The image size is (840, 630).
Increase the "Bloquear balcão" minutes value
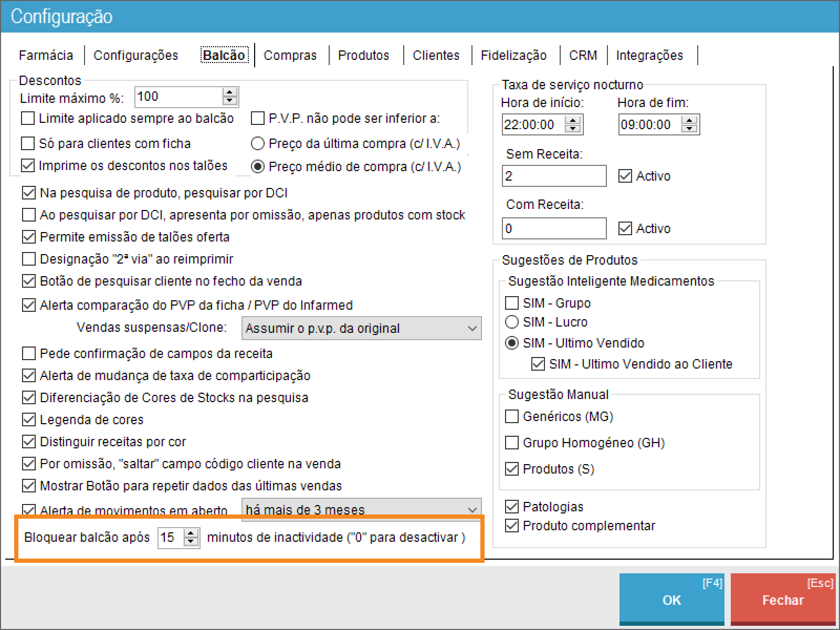[x=190, y=533]
